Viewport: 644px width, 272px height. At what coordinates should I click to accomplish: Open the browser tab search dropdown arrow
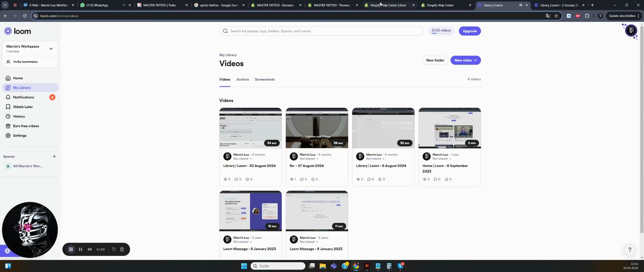tap(5, 5)
